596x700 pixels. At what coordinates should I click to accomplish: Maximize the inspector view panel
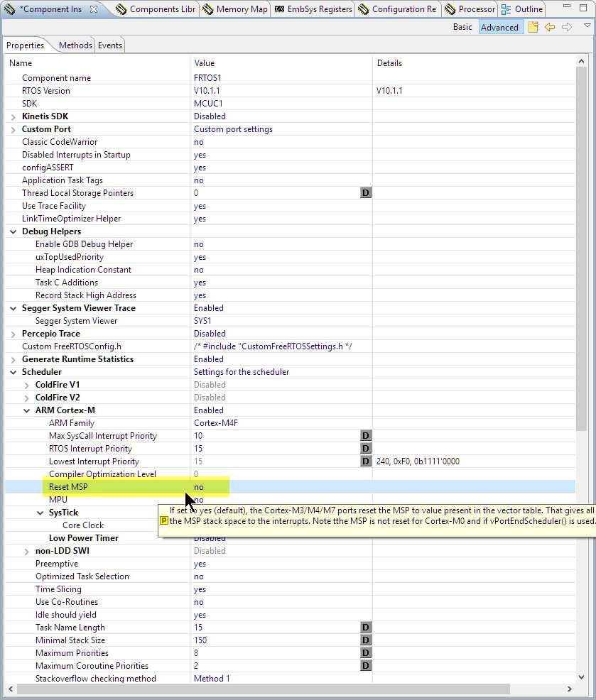coord(583,8)
